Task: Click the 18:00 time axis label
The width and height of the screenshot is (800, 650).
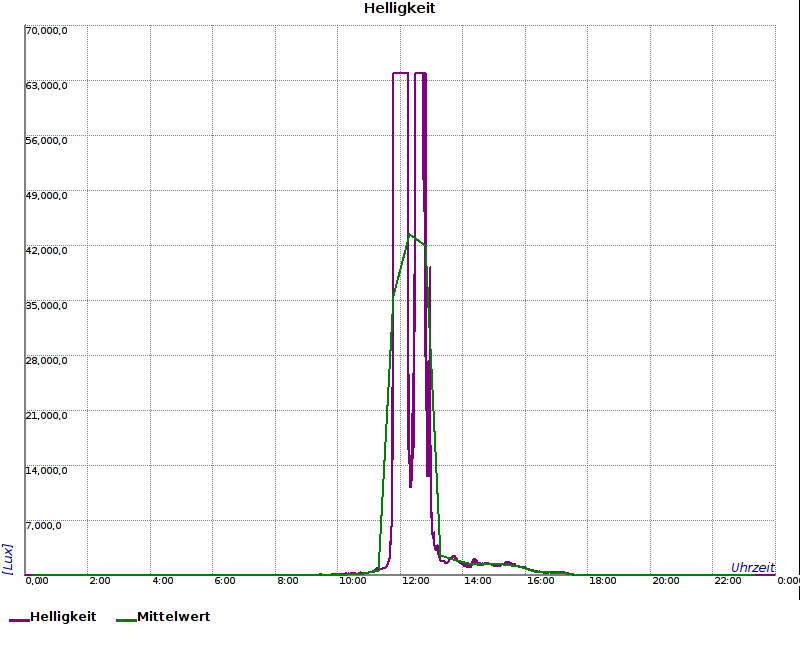Action: [603, 581]
